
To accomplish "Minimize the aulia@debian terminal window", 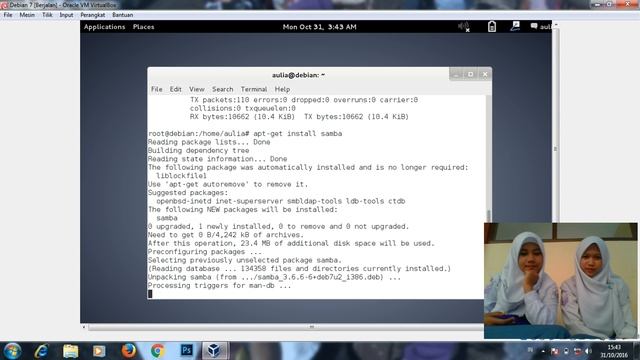I will click(456, 75).
